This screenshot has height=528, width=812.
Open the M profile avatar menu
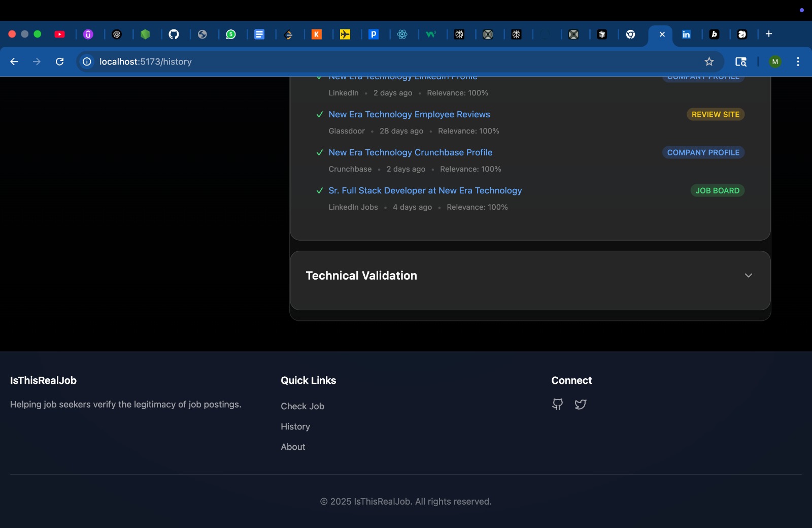click(775, 61)
